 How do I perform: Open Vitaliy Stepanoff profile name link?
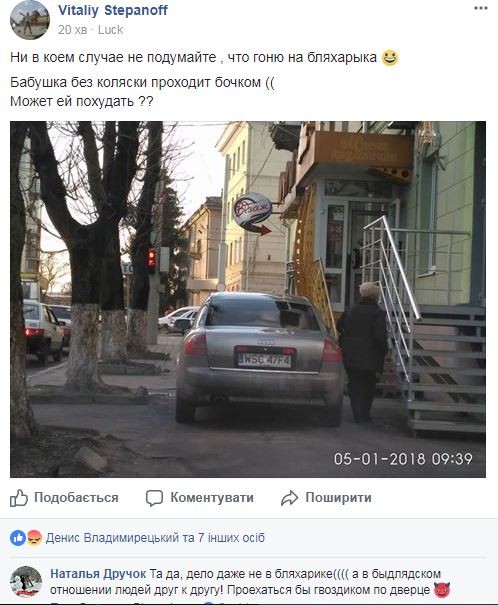[113, 10]
